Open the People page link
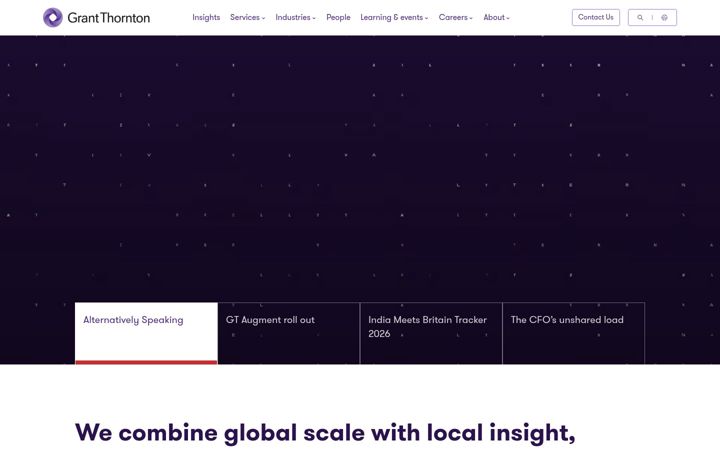The width and height of the screenshot is (720, 450). coord(338,17)
